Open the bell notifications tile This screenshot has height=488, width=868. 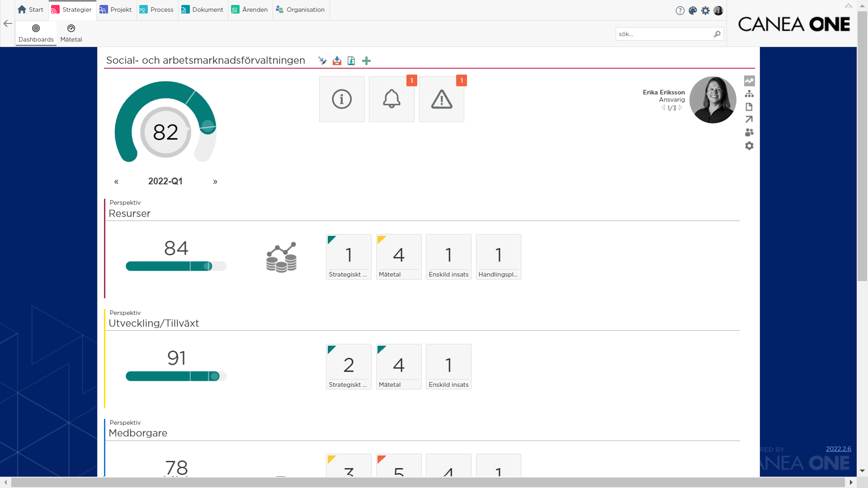click(x=392, y=99)
